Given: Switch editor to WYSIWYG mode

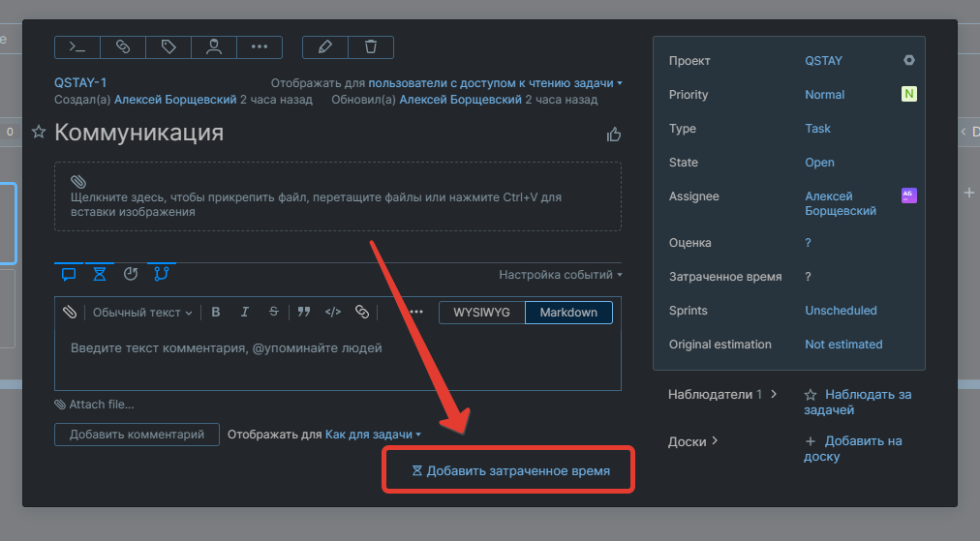Looking at the screenshot, I should coord(481,313).
